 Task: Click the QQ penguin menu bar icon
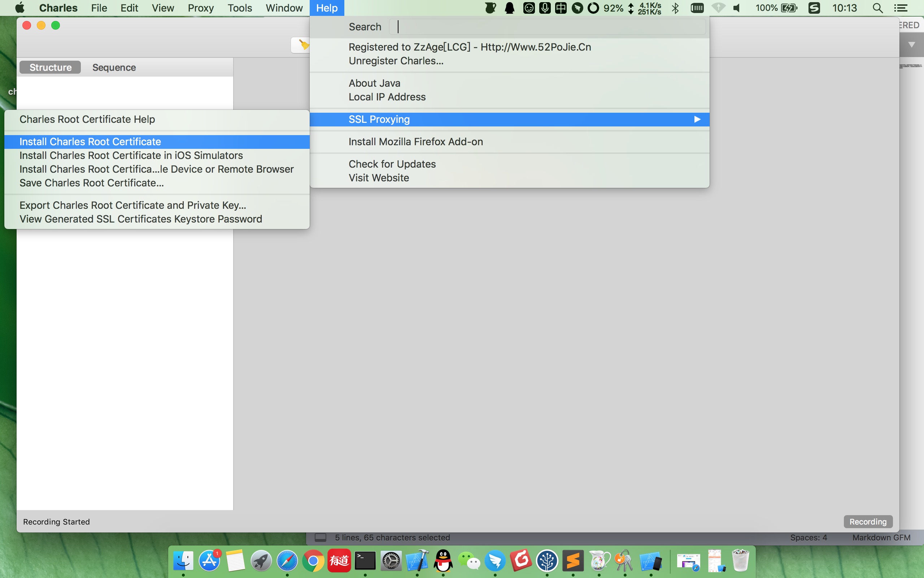[509, 8]
